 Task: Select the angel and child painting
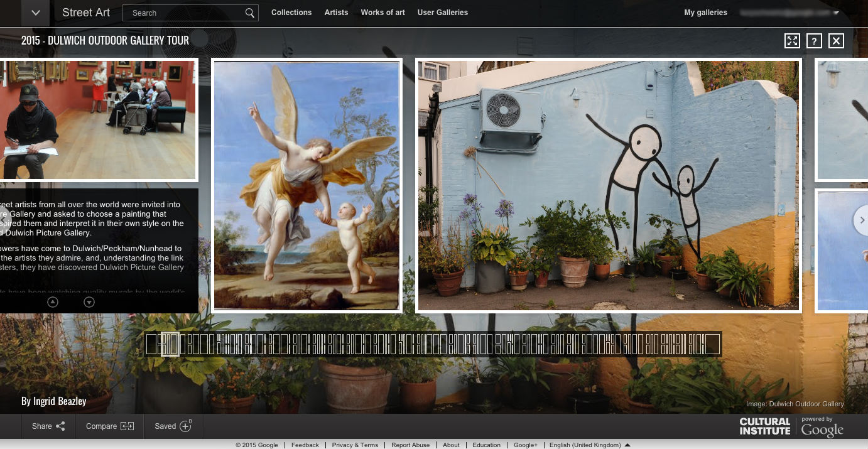point(307,185)
